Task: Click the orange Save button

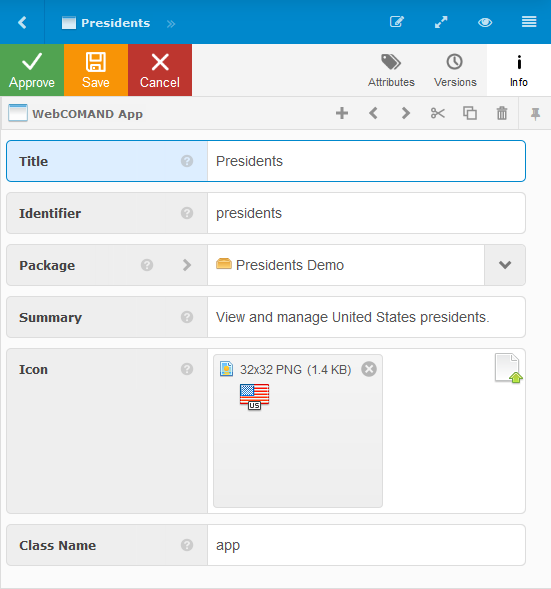Action: 96,70
